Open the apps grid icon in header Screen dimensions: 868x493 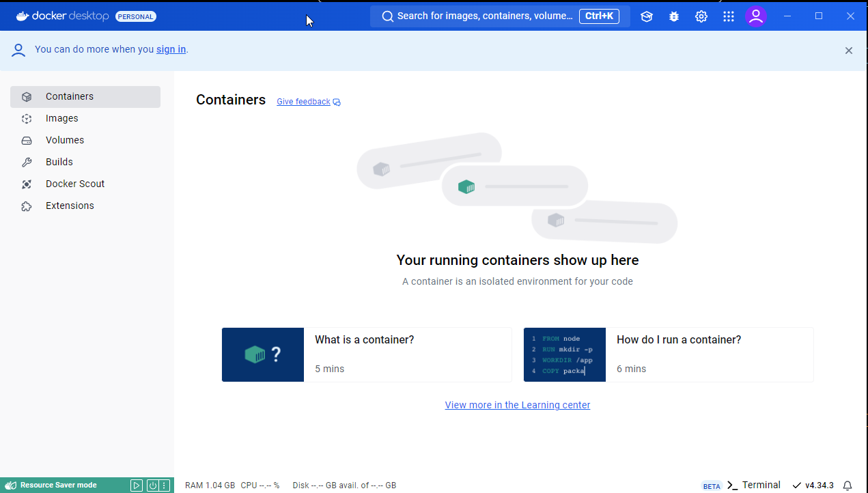729,16
